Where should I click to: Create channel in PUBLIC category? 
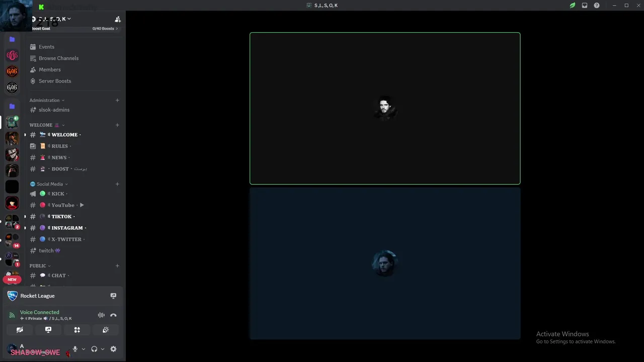point(117,265)
